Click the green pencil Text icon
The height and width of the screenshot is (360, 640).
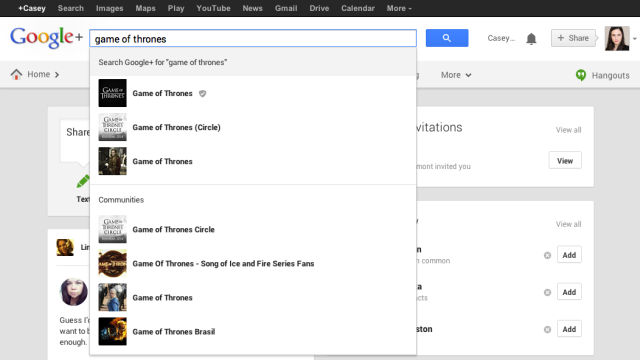click(83, 182)
